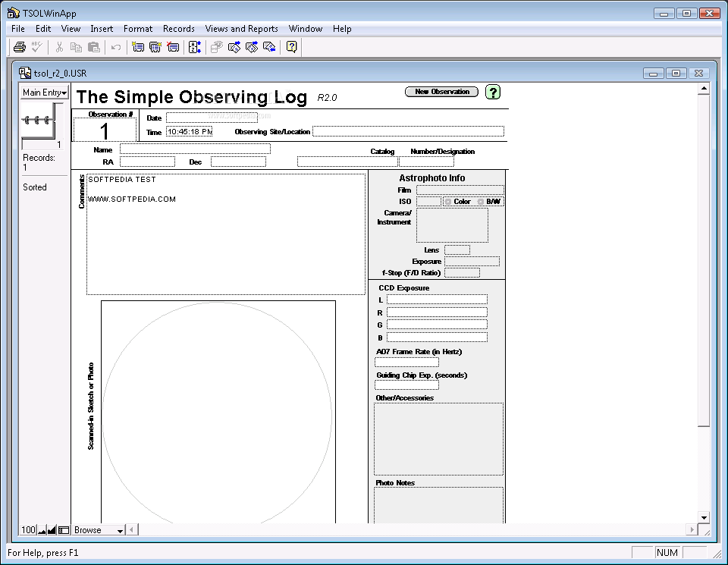Click the Number/Designation input field
This screenshot has height=565, width=728.
426,162
